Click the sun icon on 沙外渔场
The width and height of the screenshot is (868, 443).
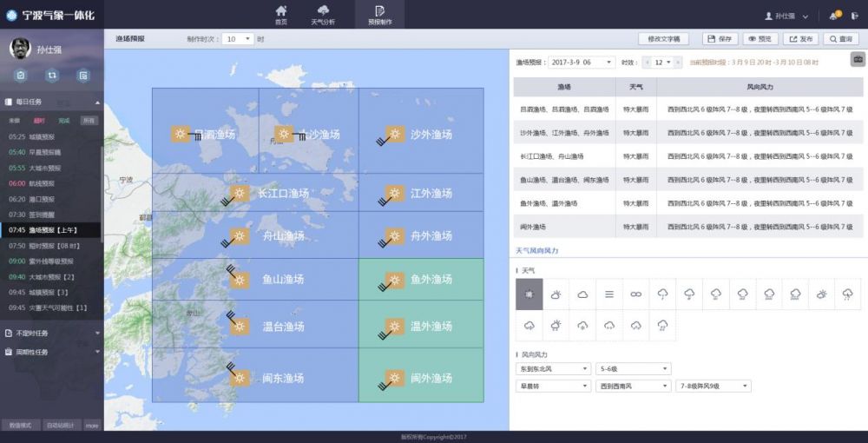[395, 135]
